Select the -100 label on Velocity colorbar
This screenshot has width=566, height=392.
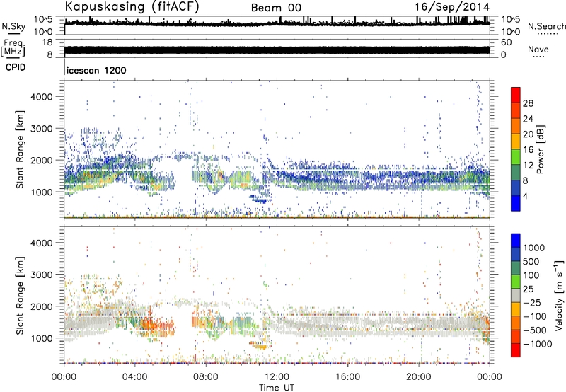point(535,316)
